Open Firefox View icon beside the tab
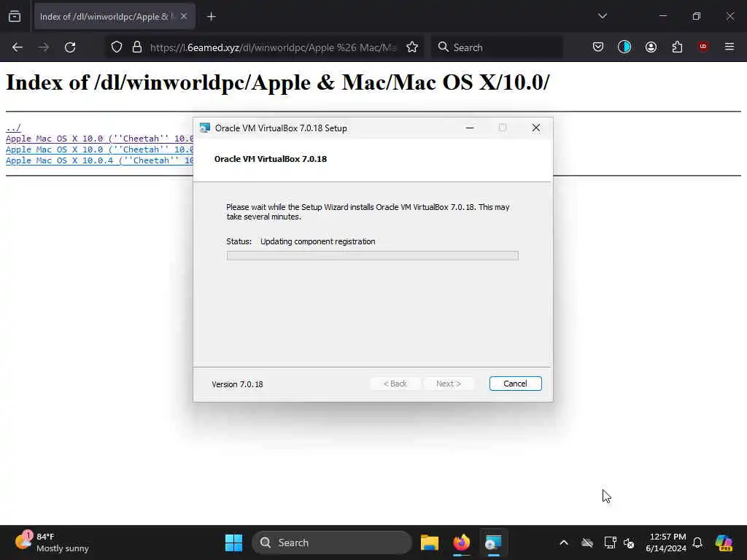 coord(15,16)
